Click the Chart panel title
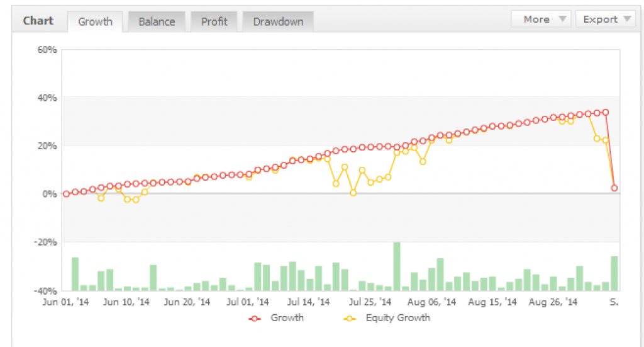The image size is (644, 347). (38, 20)
